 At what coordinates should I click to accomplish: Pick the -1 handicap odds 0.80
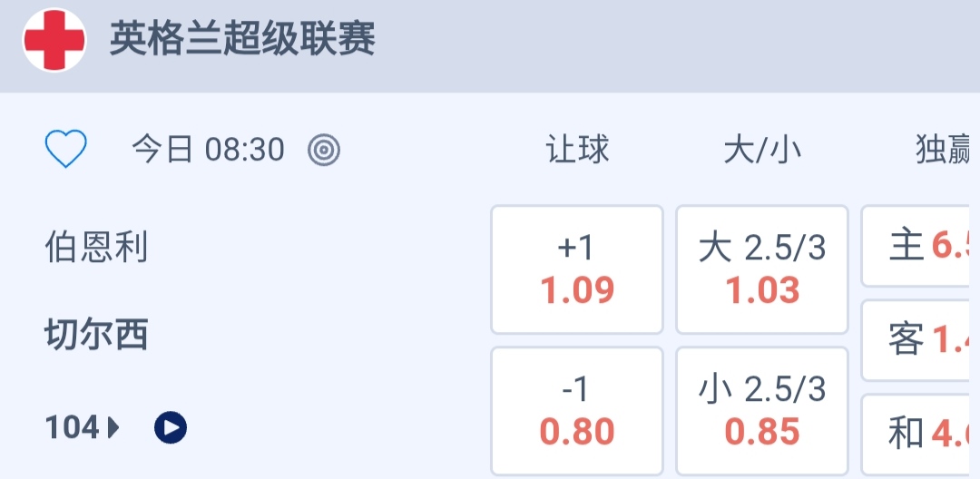point(577,411)
